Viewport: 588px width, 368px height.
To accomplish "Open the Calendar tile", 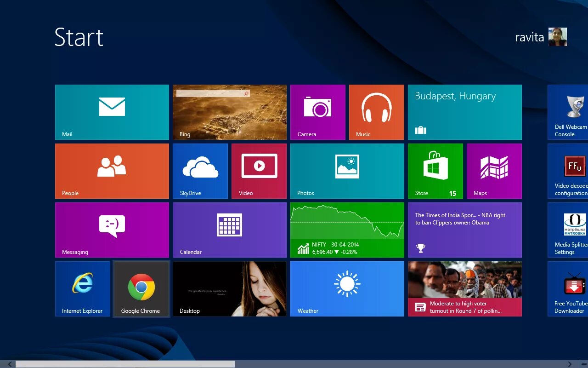I will pyautogui.click(x=230, y=230).
